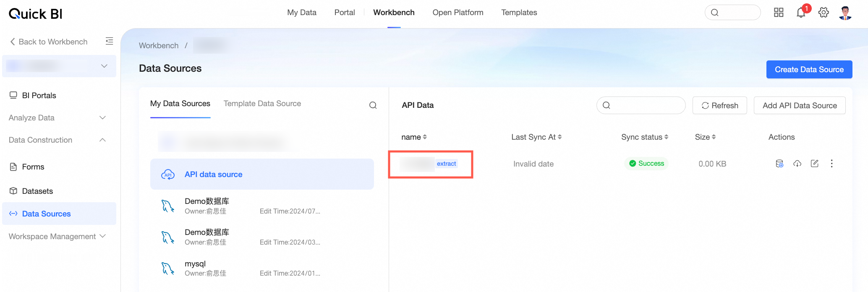Focus the API Data search field

coord(641,105)
